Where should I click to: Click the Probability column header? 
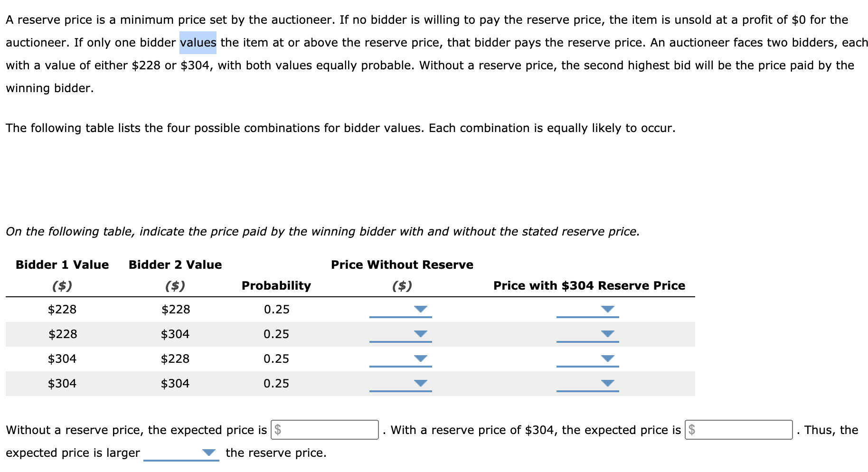click(276, 285)
